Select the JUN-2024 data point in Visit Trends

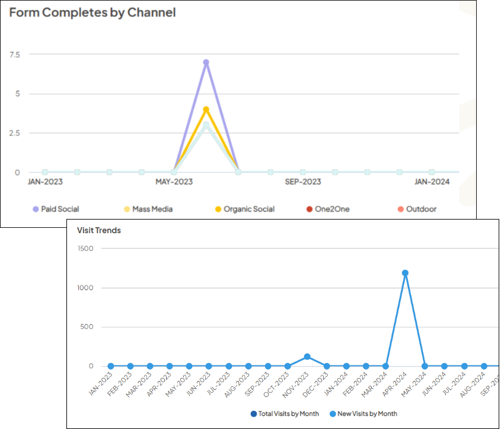click(x=445, y=366)
